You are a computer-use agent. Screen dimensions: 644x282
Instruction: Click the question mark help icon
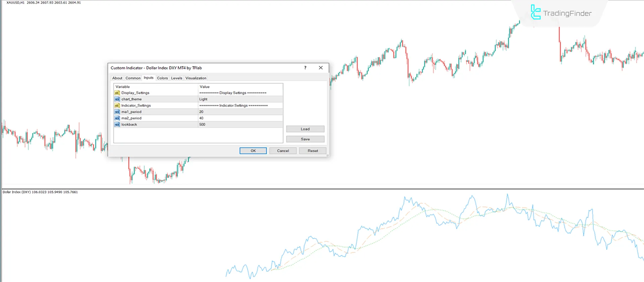point(305,68)
